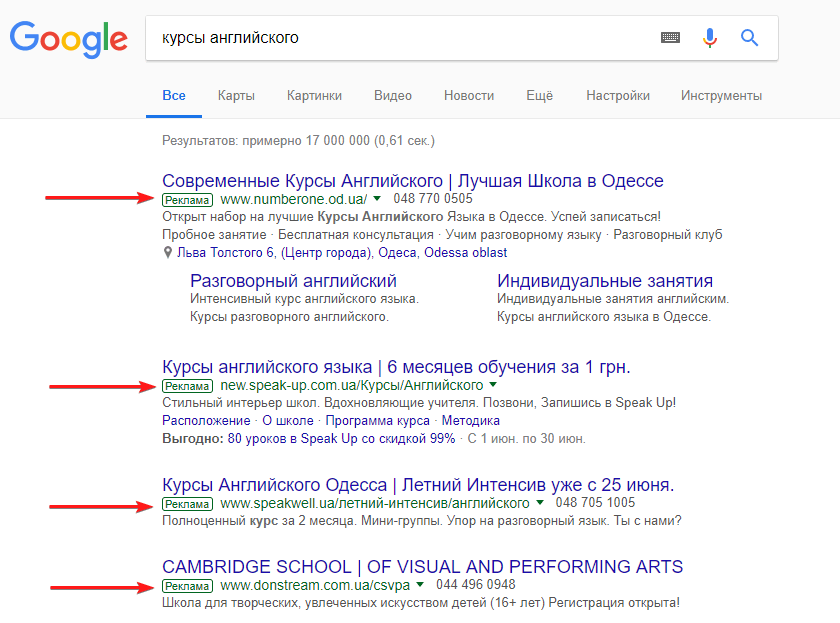Click 'Интенсивный курс английского языка' description
Image resolution: width=840 pixels, height=623 pixels.
(x=304, y=299)
